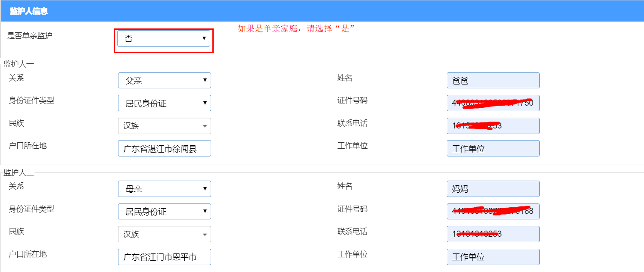The width and height of the screenshot is (644, 272).
Task: Open guardian two 民族 dropdown showing 汉族
Action: (164, 234)
